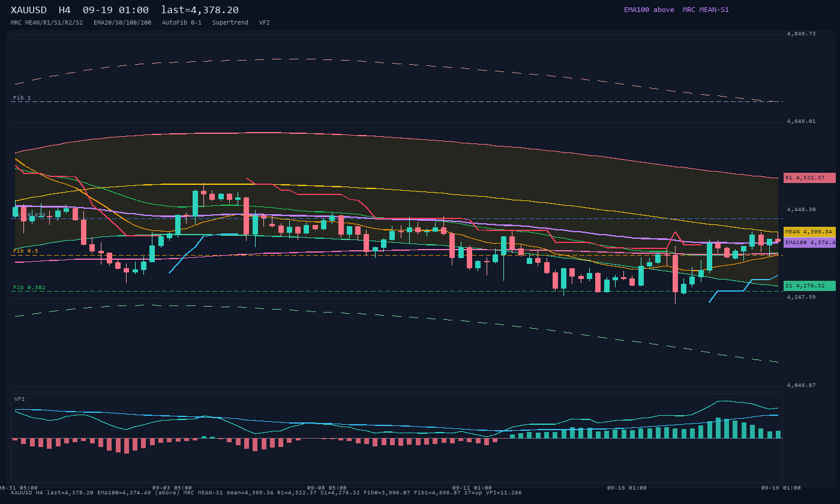Click the 09-19 01:00 timestamp in the title
Image resolution: width=840 pixels, height=504 pixels.
[x=116, y=10]
